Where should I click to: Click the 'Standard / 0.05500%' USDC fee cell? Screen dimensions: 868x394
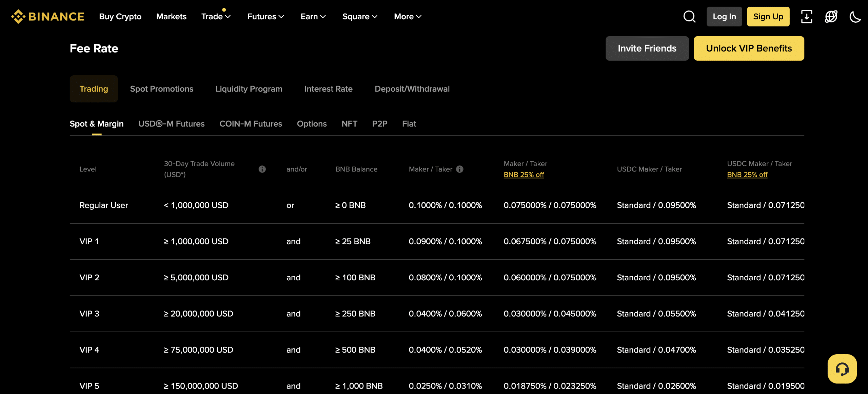click(x=656, y=314)
